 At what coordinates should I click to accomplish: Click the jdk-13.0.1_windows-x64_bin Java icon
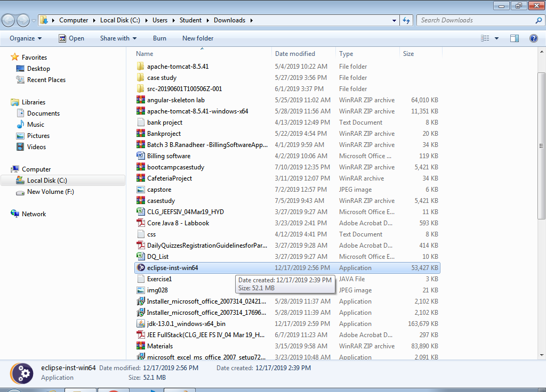click(x=140, y=324)
